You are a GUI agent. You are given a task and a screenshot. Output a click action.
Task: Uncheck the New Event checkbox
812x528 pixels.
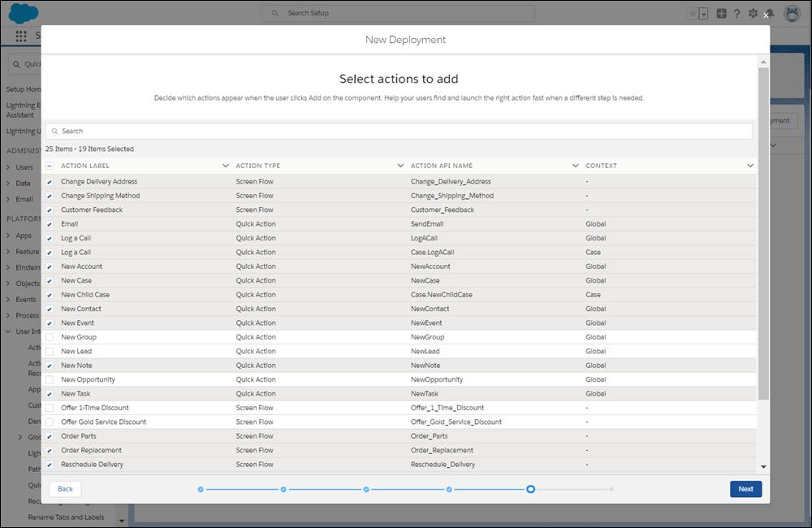coord(50,323)
